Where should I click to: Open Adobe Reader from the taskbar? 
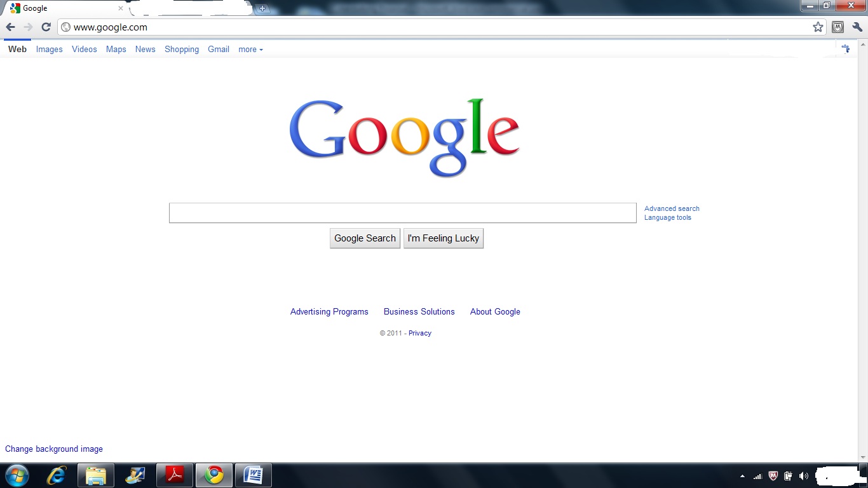point(174,475)
